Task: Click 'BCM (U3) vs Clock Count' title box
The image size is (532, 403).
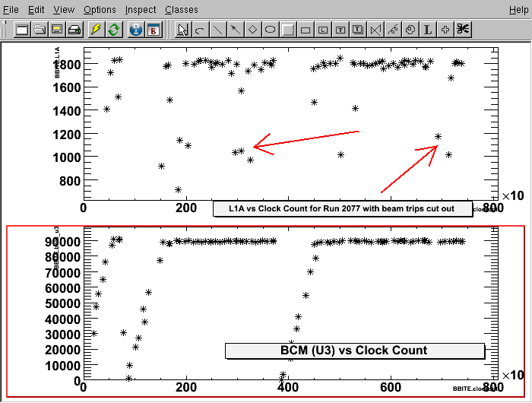Action: click(355, 351)
